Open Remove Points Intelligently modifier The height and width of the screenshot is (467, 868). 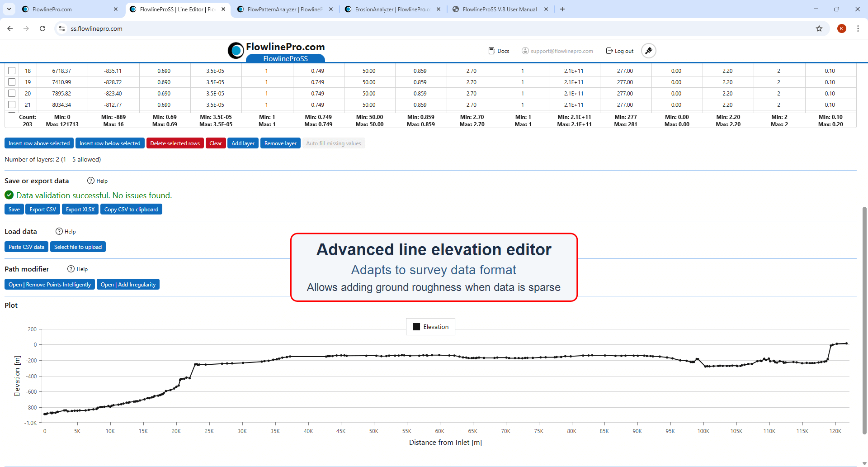click(x=49, y=284)
